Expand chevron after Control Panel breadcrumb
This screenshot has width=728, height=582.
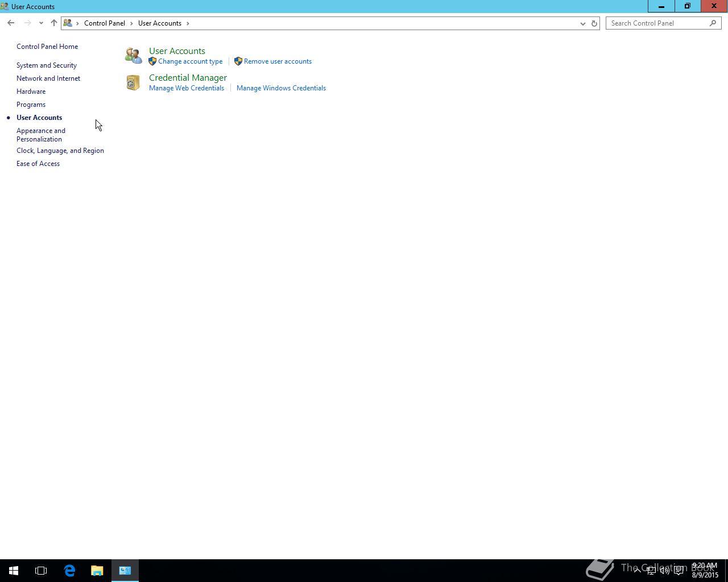pos(131,23)
